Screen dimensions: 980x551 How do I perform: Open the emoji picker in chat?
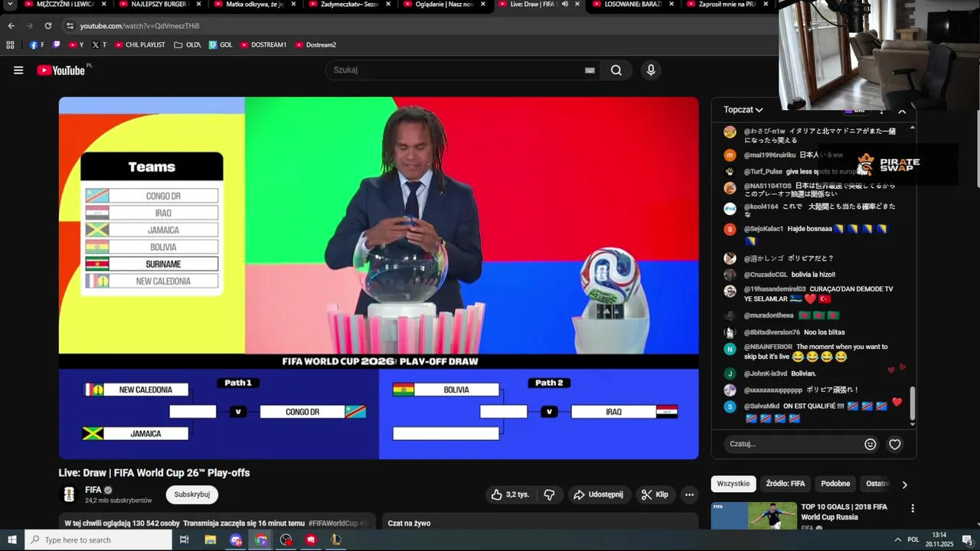click(871, 444)
